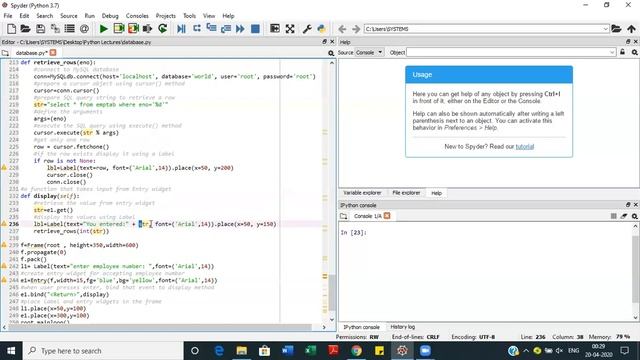The width and height of the screenshot is (640, 360).
Task: Open the Projects menu
Action: tap(166, 16)
